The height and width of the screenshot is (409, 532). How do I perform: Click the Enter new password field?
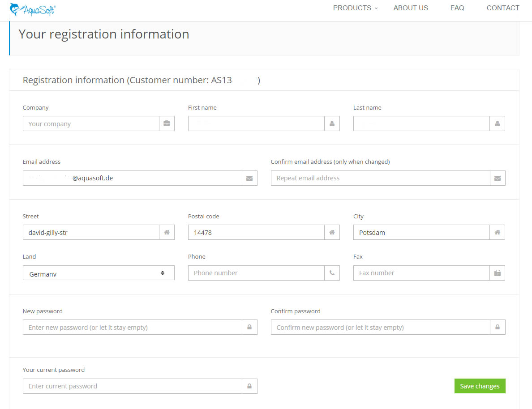[132, 327]
